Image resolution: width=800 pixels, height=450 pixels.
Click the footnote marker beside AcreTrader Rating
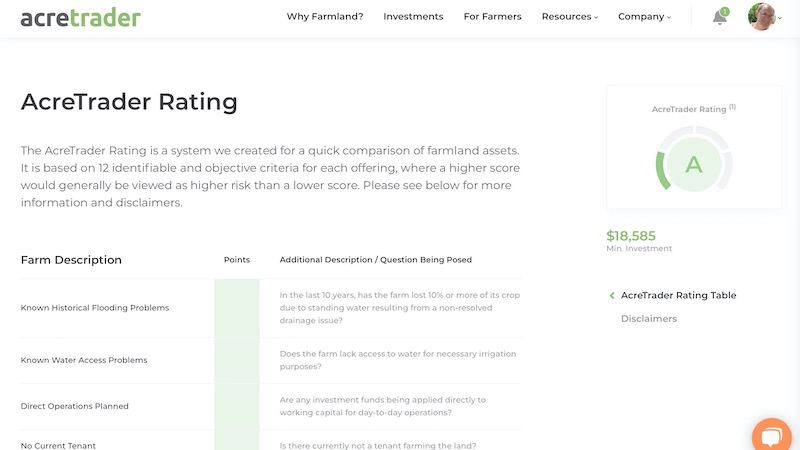732,106
